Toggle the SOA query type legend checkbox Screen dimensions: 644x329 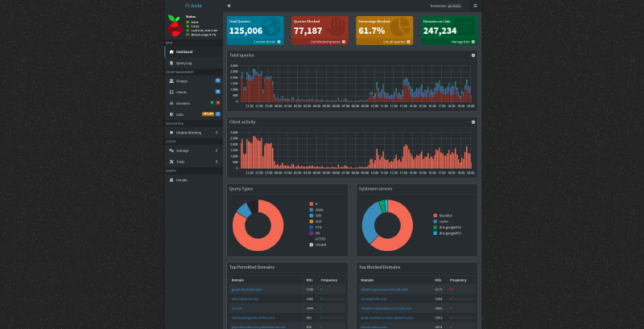click(312, 221)
